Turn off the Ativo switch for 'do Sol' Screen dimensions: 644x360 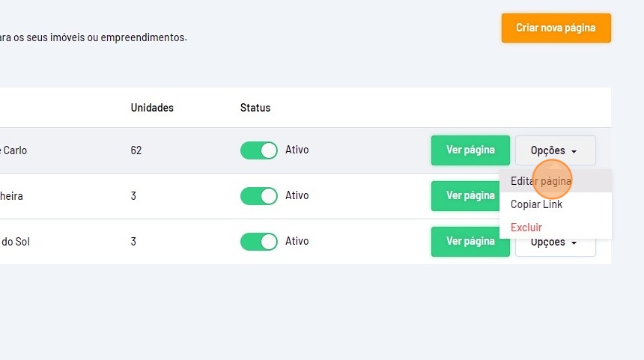[258, 242]
